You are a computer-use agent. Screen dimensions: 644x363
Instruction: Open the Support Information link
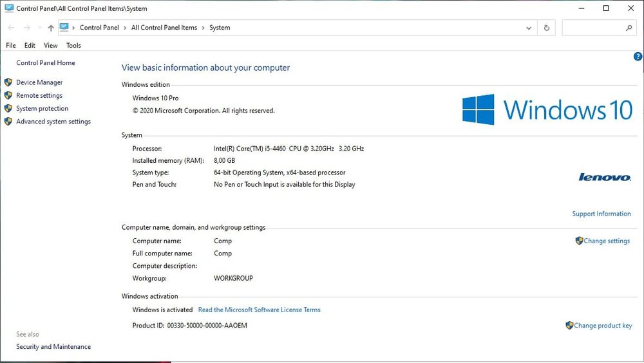click(601, 214)
